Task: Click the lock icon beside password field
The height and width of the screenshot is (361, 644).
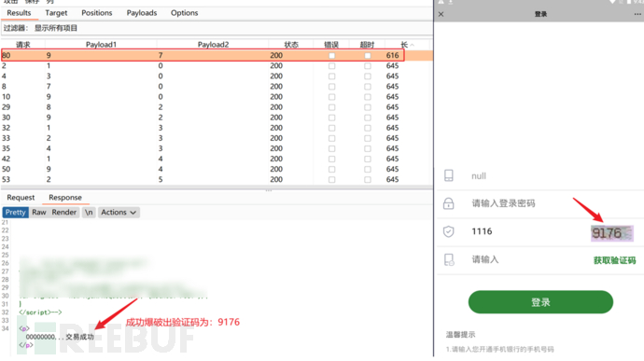Action: (x=449, y=203)
